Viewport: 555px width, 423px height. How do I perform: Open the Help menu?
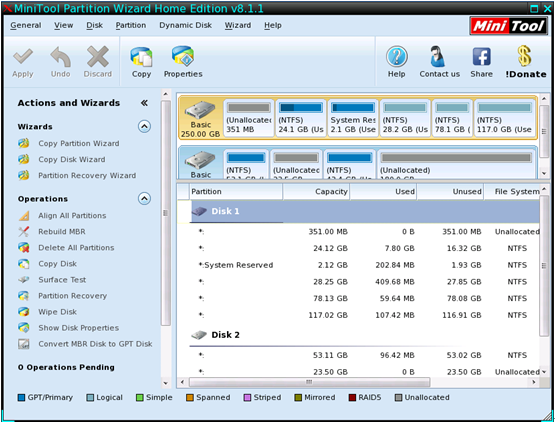[x=273, y=25]
